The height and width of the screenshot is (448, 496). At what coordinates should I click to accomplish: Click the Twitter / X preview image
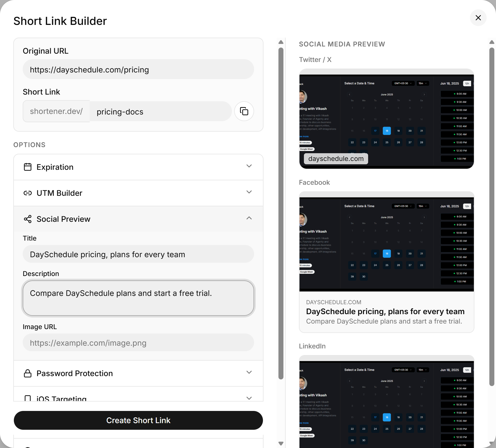pos(387,119)
